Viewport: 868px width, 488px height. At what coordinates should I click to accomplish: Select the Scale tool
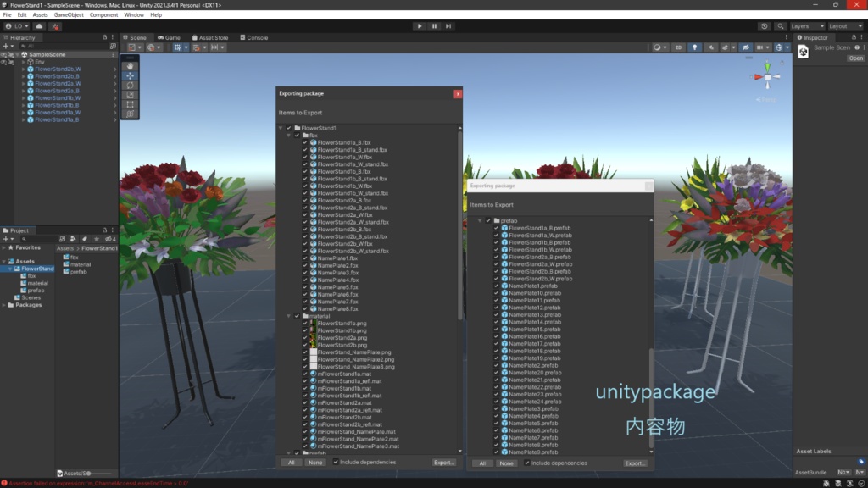130,95
